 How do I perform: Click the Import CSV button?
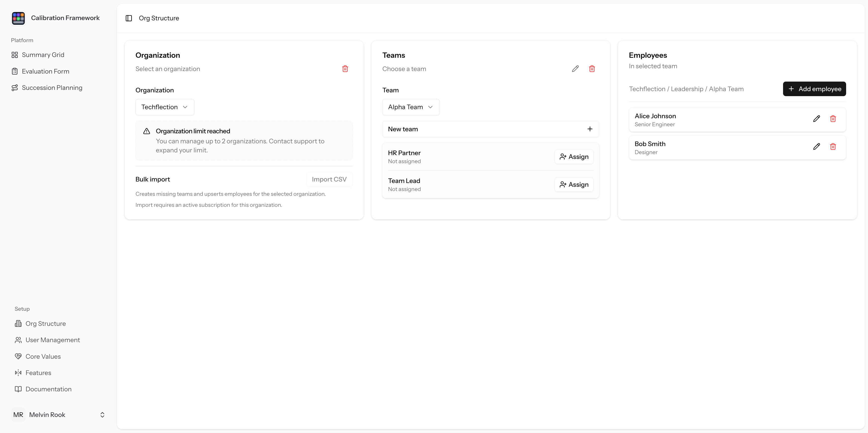pos(329,179)
